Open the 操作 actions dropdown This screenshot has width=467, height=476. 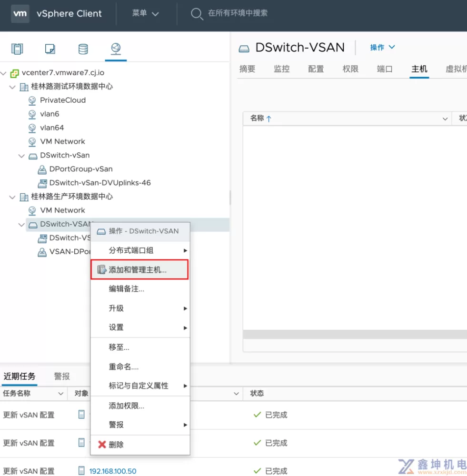click(x=383, y=47)
